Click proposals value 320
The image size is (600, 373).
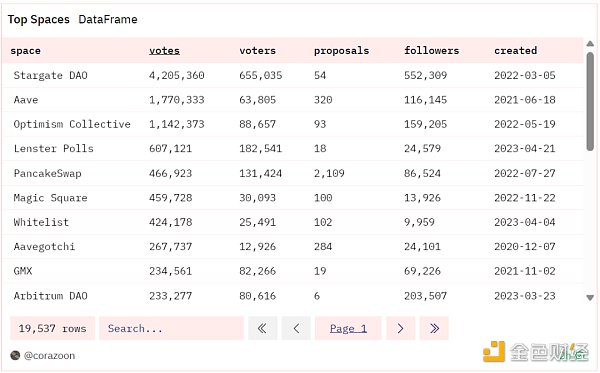click(323, 100)
